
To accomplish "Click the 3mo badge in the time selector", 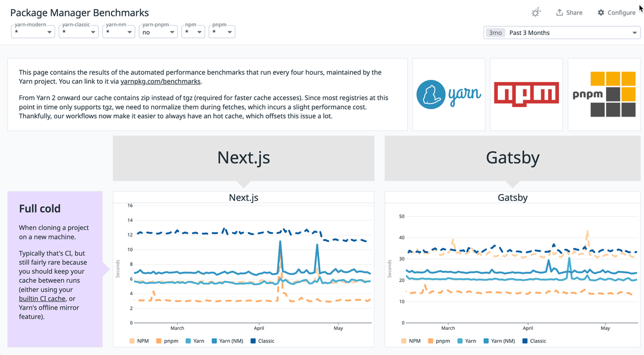I will tap(495, 32).
